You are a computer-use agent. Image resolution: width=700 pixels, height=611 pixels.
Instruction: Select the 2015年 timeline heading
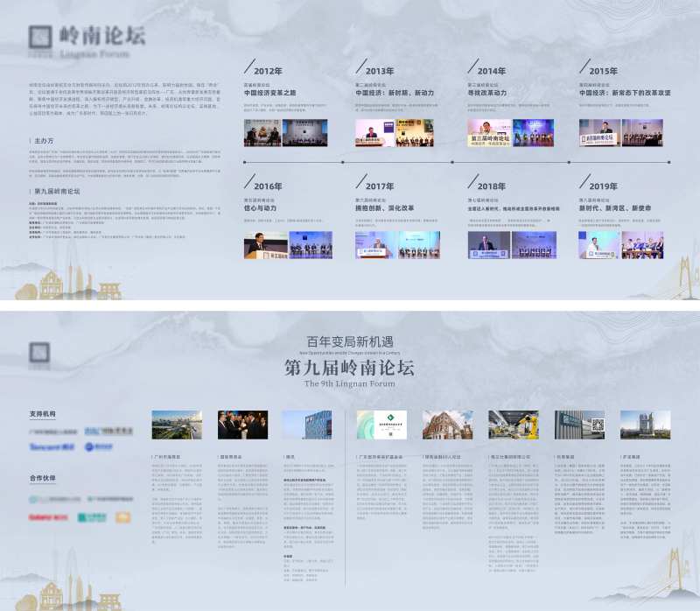click(x=602, y=71)
